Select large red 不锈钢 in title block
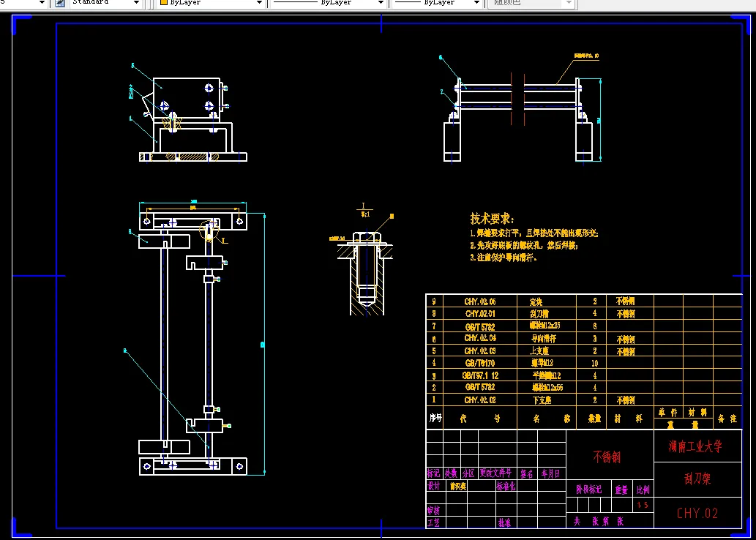Image resolution: width=756 pixels, height=540 pixels. coord(607,457)
